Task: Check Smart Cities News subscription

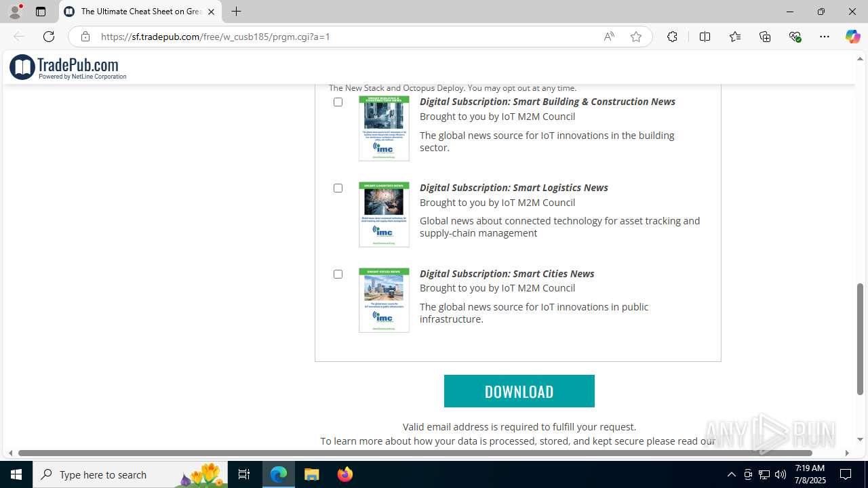Action: tap(338, 274)
